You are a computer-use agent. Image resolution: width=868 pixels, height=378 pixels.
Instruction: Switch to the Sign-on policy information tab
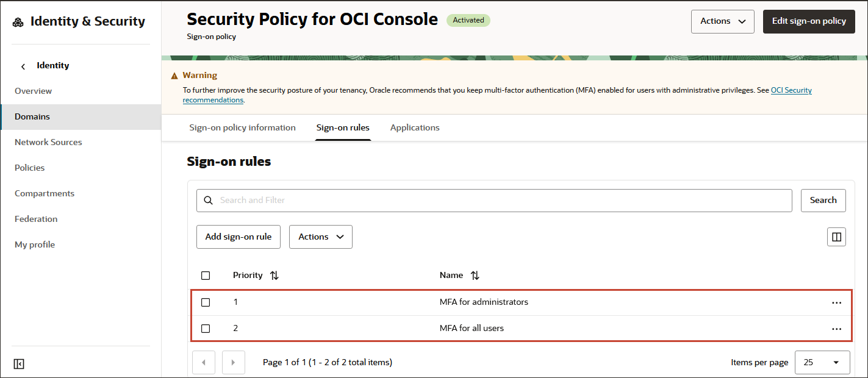(x=242, y=127)
